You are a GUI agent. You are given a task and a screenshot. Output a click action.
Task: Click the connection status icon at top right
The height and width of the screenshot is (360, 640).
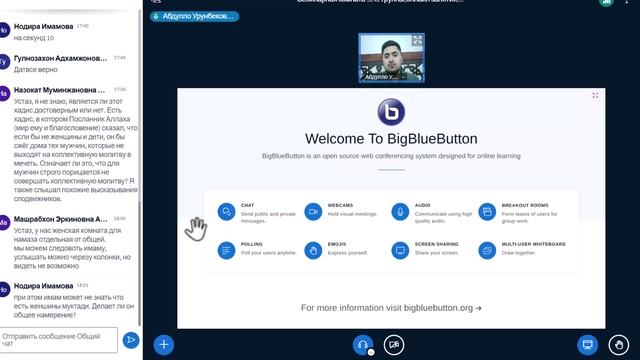[x=607, y=2]
